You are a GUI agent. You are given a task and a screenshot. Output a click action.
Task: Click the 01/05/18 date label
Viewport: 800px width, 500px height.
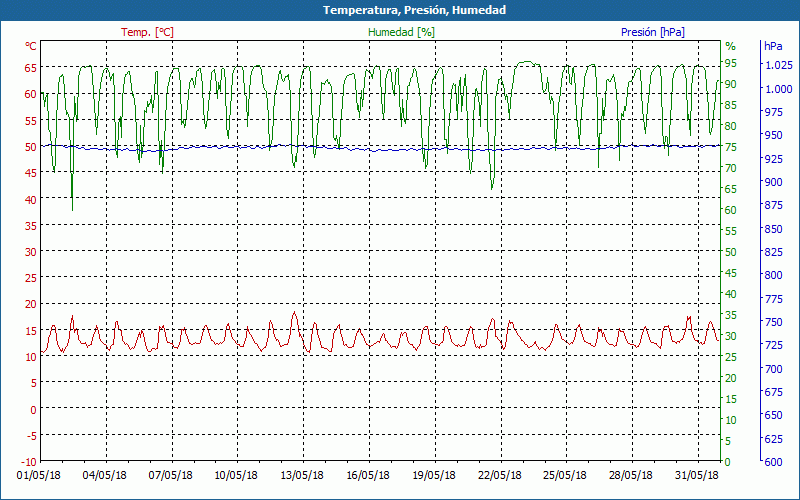39,476
